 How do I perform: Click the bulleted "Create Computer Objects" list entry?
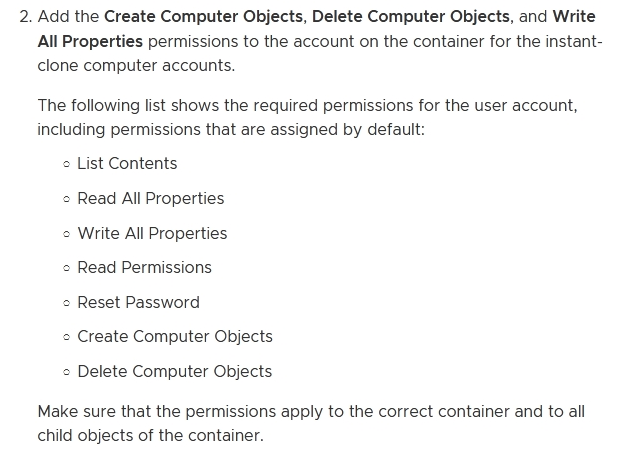tap(174, 336)
